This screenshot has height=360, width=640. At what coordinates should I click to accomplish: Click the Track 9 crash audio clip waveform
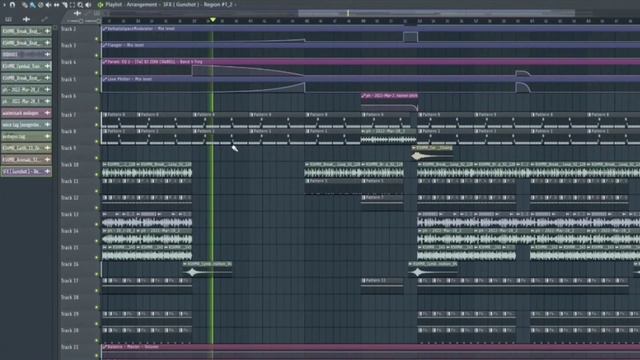(432, 156)
